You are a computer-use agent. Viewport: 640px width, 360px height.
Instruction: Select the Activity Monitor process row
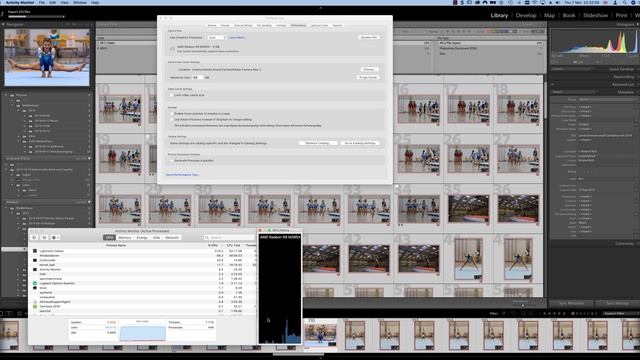coord(142,269)
